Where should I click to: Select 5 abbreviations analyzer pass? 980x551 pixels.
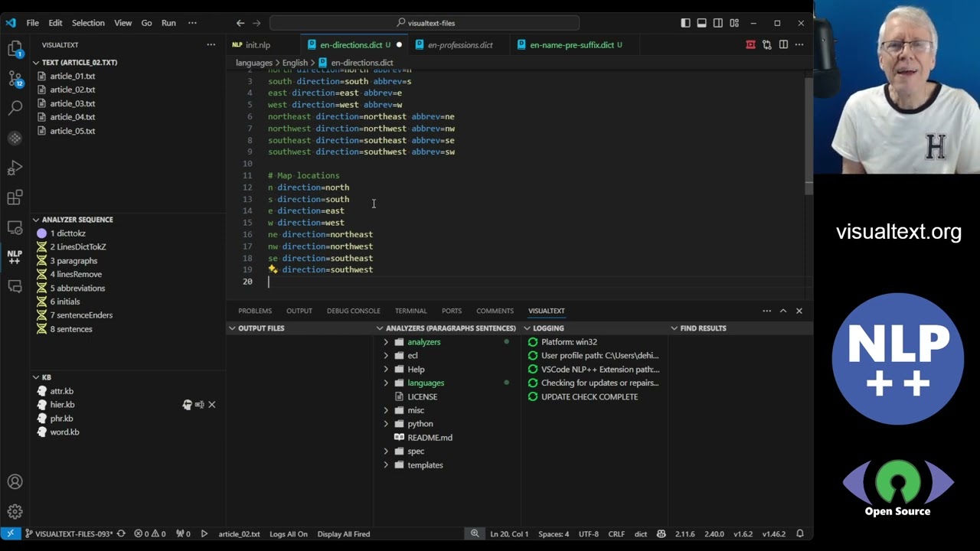point(77,289)
